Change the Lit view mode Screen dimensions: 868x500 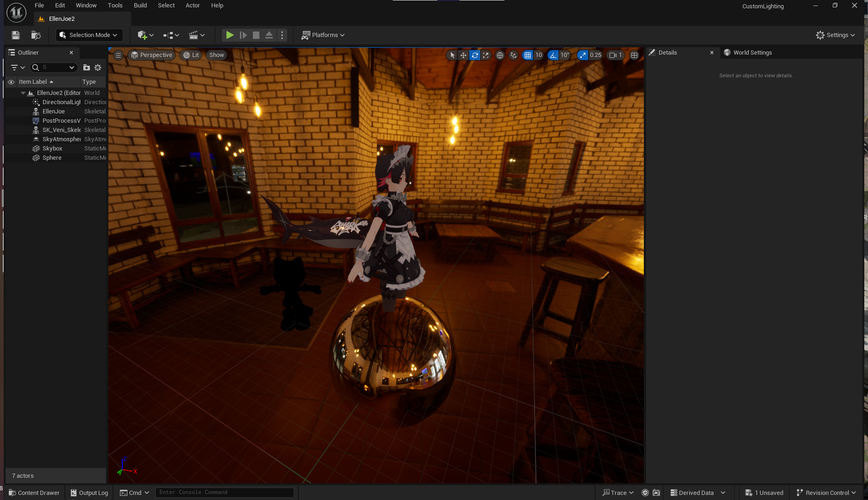191,55
